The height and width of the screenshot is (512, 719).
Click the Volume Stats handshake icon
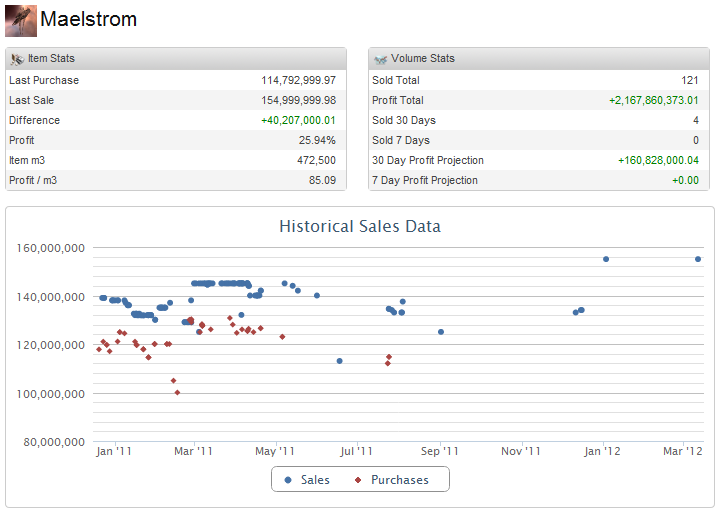[380, 59]
